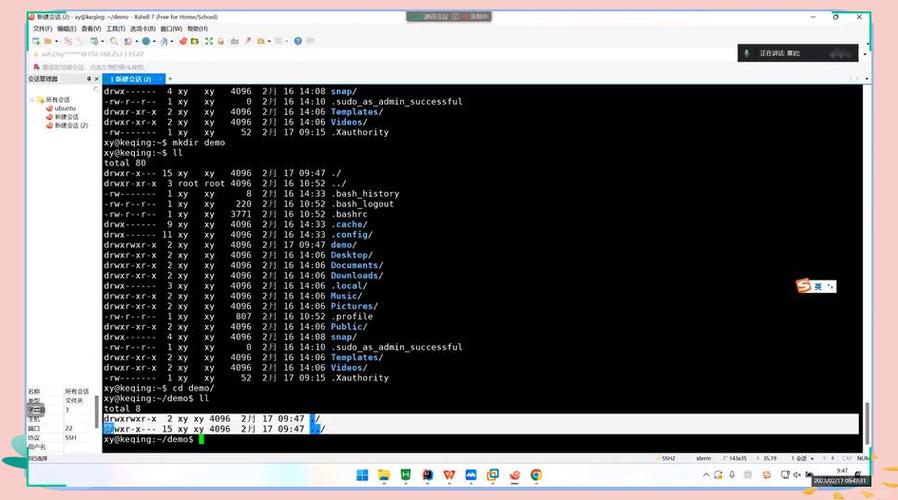Open the 编辑(E) menu
Screen dimensions: 898x500
66,29
